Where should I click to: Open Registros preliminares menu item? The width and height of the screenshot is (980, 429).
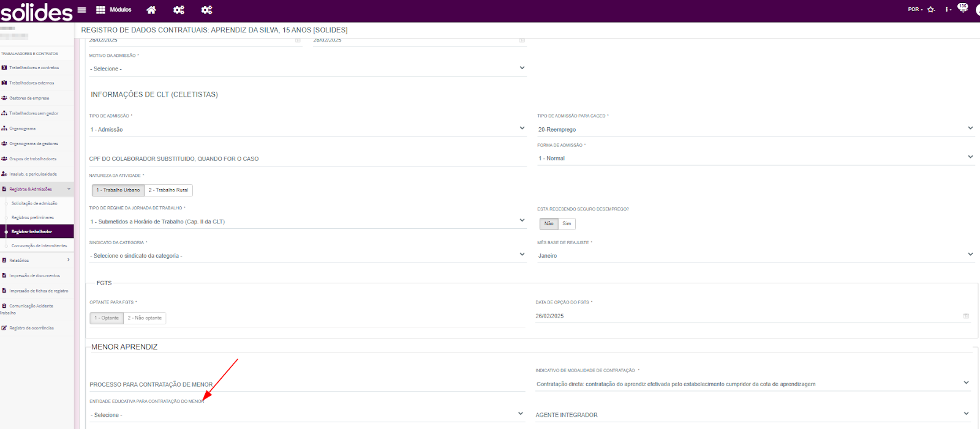point(32,218)
